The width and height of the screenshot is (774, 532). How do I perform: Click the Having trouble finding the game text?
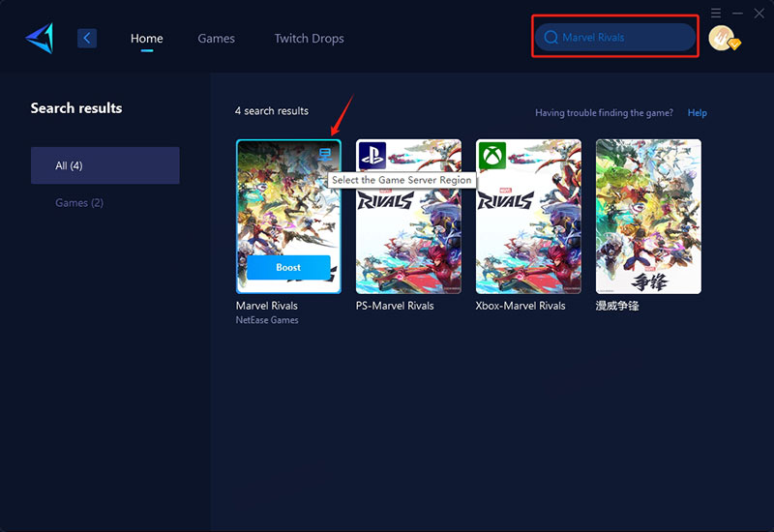pyautogui.click(x=604, y=113)
